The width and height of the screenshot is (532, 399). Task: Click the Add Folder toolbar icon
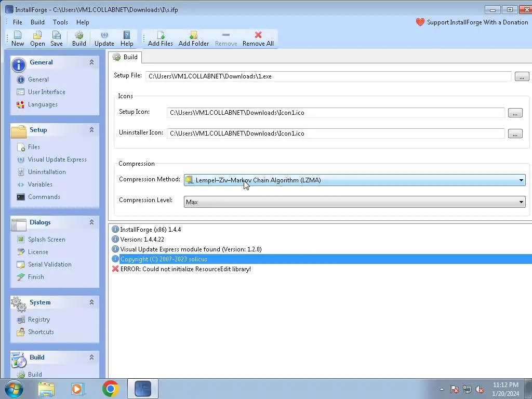(x=194, y=38)
